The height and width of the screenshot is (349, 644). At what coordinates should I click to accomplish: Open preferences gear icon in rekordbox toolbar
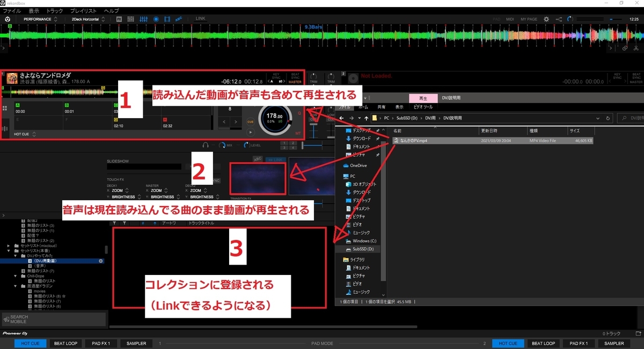point(546,19)
